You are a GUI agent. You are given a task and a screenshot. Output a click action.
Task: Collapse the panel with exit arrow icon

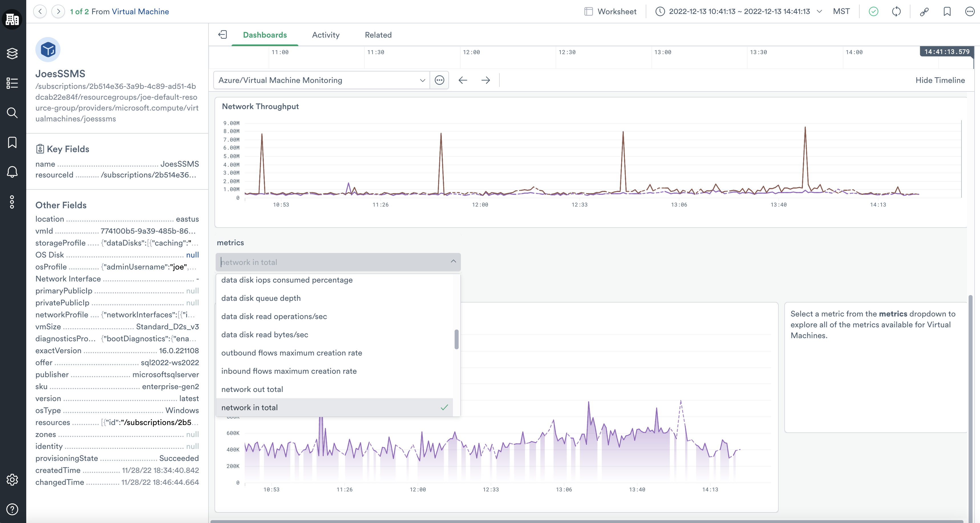coord(222,35)
